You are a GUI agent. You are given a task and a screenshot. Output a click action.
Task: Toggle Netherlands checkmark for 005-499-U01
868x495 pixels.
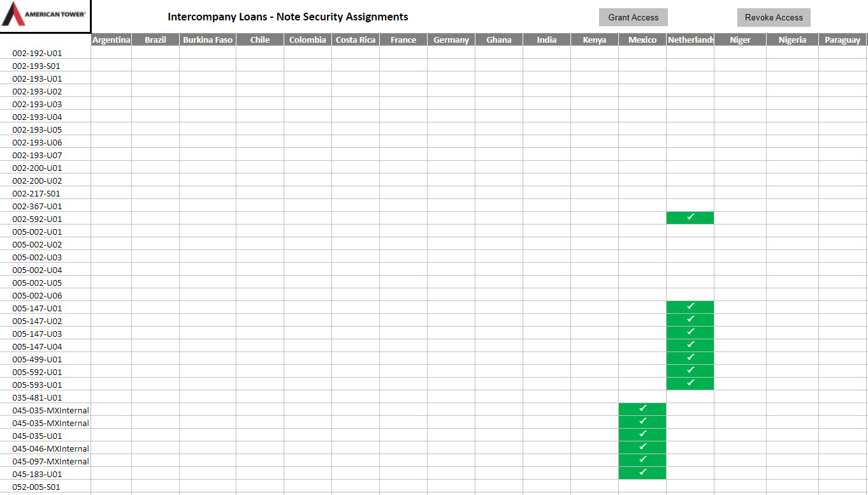point(690,358)
